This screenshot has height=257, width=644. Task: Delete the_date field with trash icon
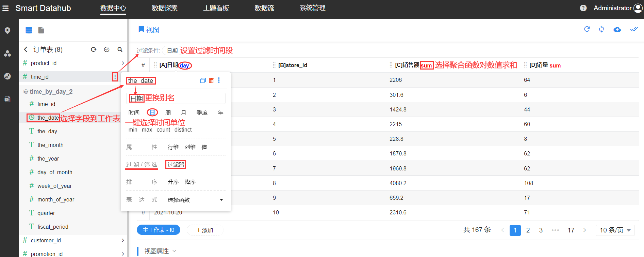(211, 80)
